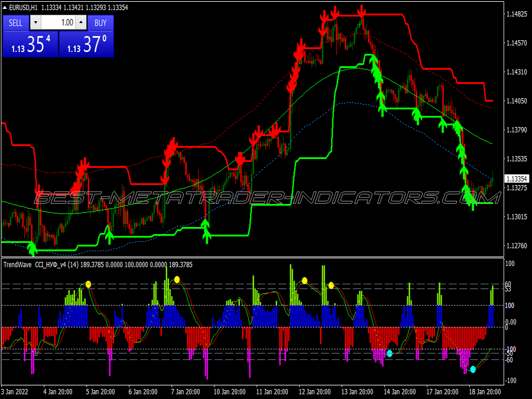Image resolution: width=532 pixels, height=399 pixels.
Task: Click the 1.14570 price scale label
Action: coord(517,43)
